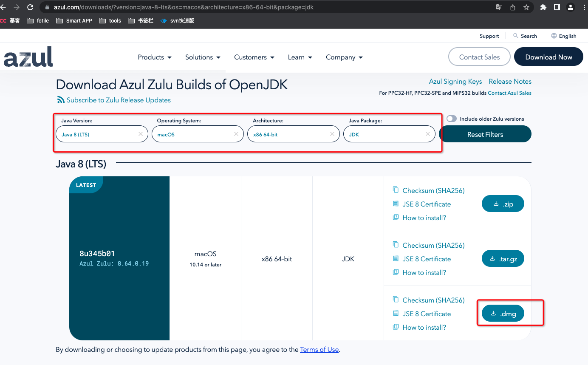Toggle Include older Zulu versions
Screen dimensions: 588x365
click(452, 119)
